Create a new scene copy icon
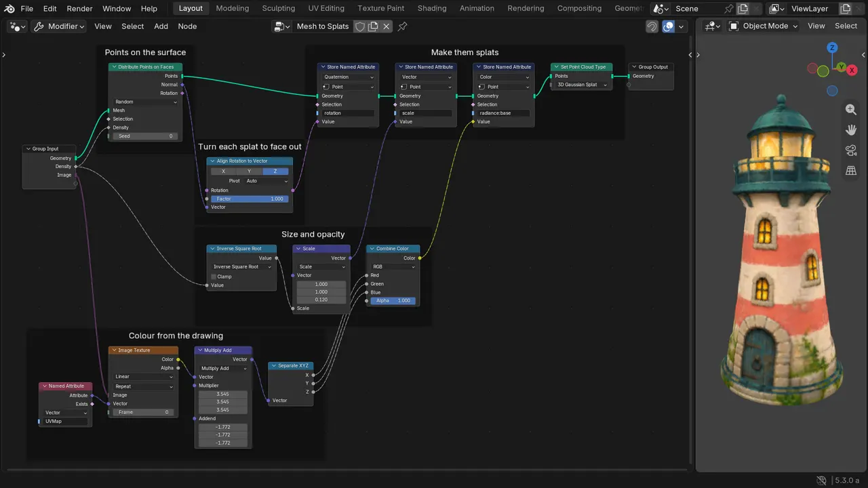868x488 pixels. pyautogui.click(x=743, y=8)
